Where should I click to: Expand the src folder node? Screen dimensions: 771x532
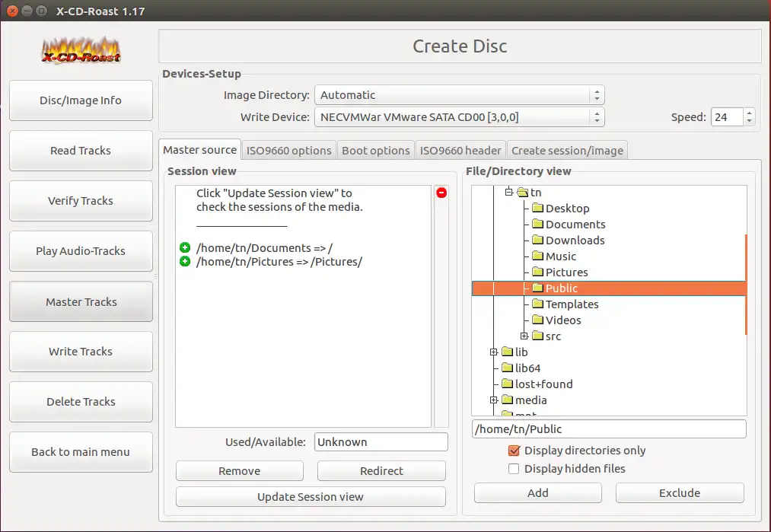point(524,336)
